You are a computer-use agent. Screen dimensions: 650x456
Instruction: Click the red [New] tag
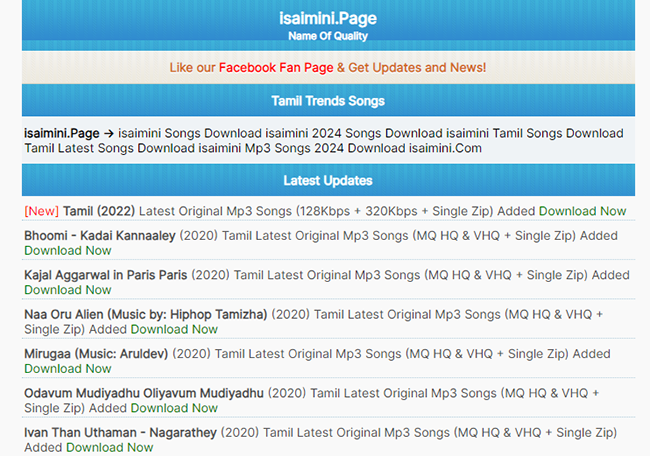coord(41,211)
